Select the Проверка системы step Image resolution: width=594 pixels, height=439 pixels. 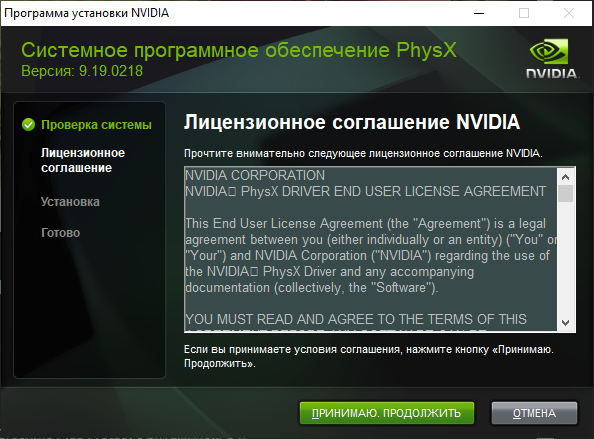tap(96, 125)
